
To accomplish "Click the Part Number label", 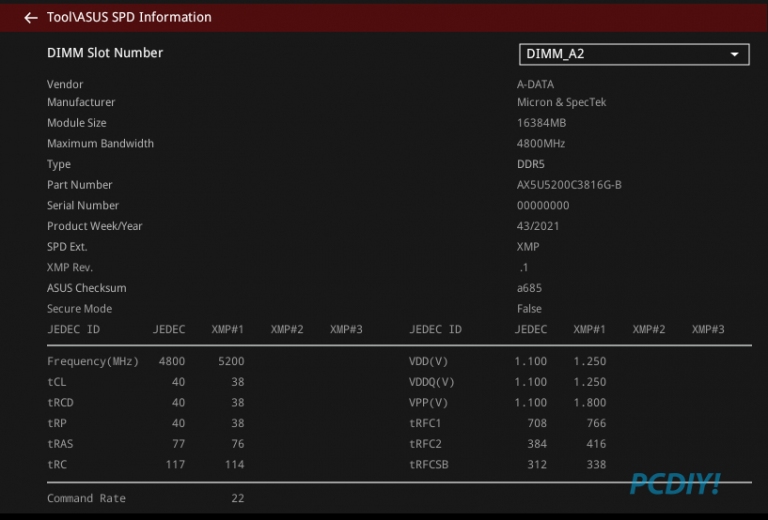I will (79, 185).
